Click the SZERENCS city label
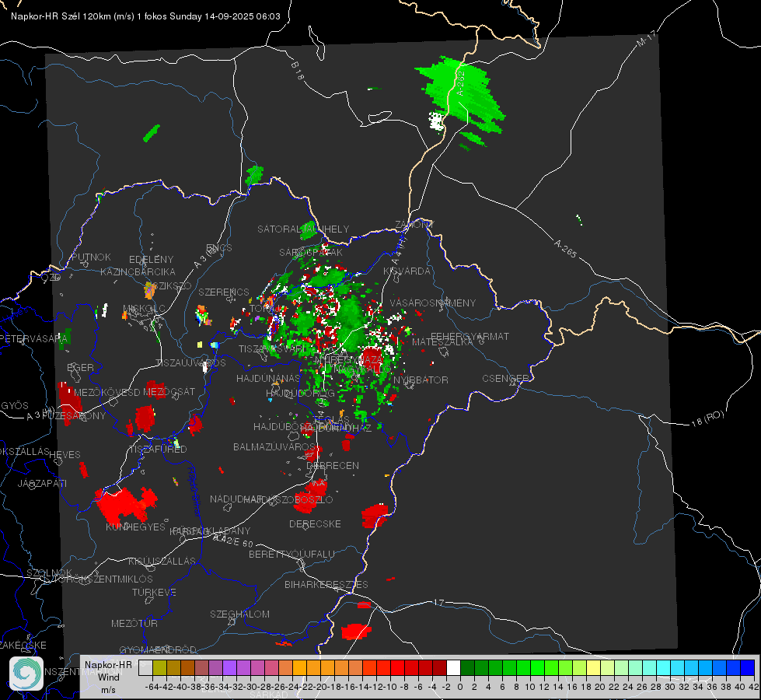Image resolution: width=761 pixels, height=700 pixels. (x=224, y=292)
